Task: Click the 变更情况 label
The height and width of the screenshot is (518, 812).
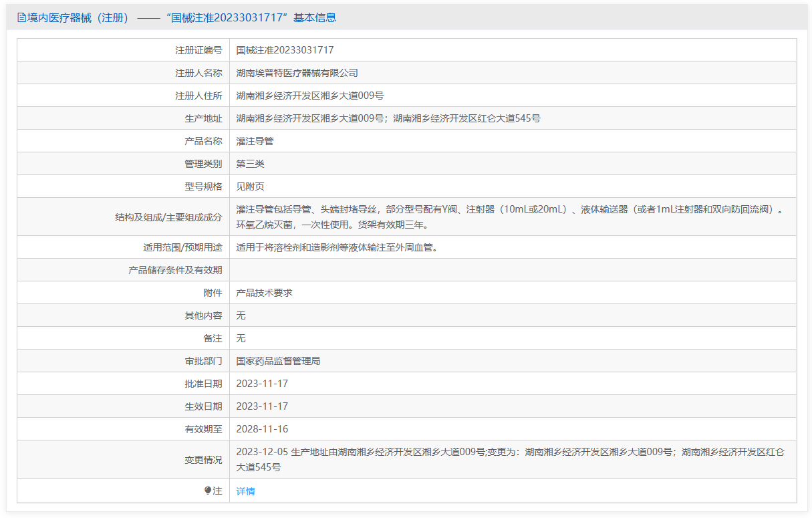Action: pyautogui.click(x=203, y=459)
